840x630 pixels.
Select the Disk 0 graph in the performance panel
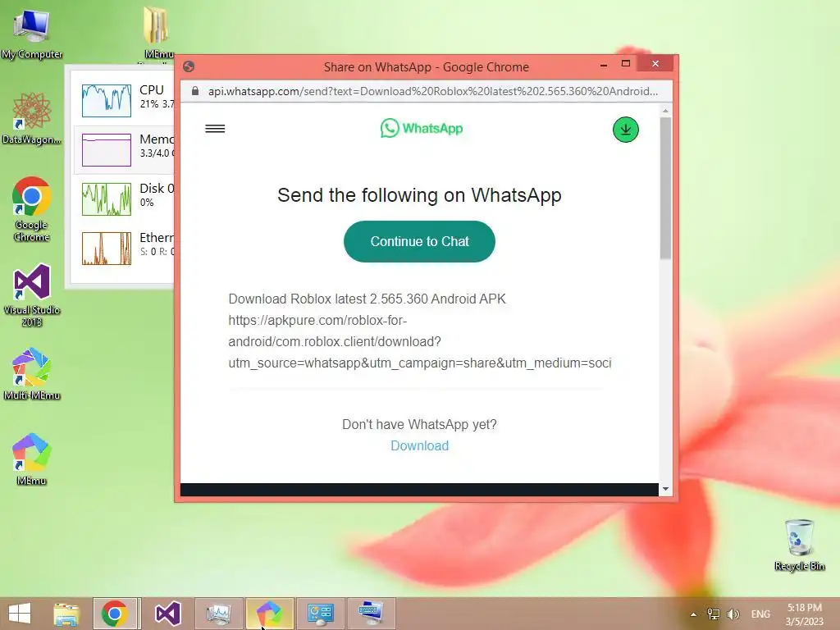click(106, 199)
